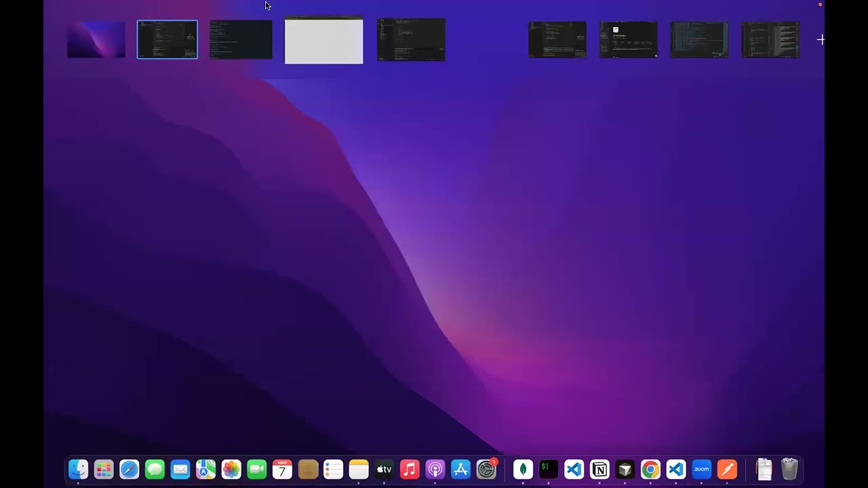Viewport: 868px width, 488px height.
Task: Launch Notion from the dock
Action: (x=599, y=469)
